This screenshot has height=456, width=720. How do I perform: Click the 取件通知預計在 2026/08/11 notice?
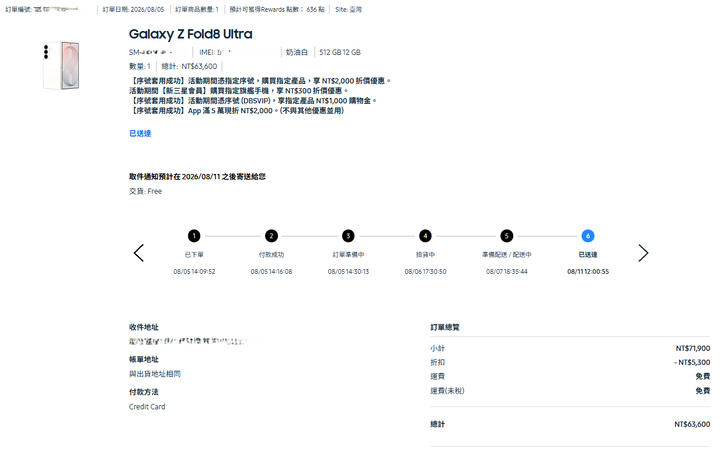tap(197, 176)
